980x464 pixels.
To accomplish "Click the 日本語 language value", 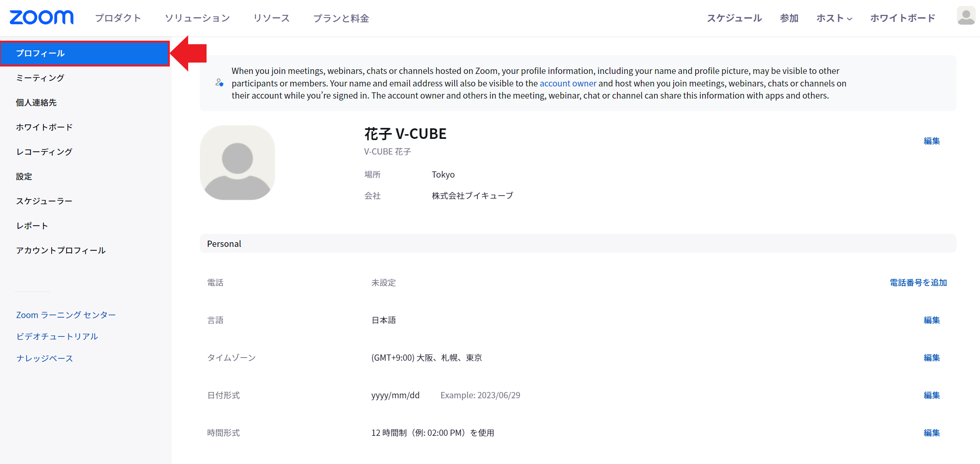I will (383, 320).
